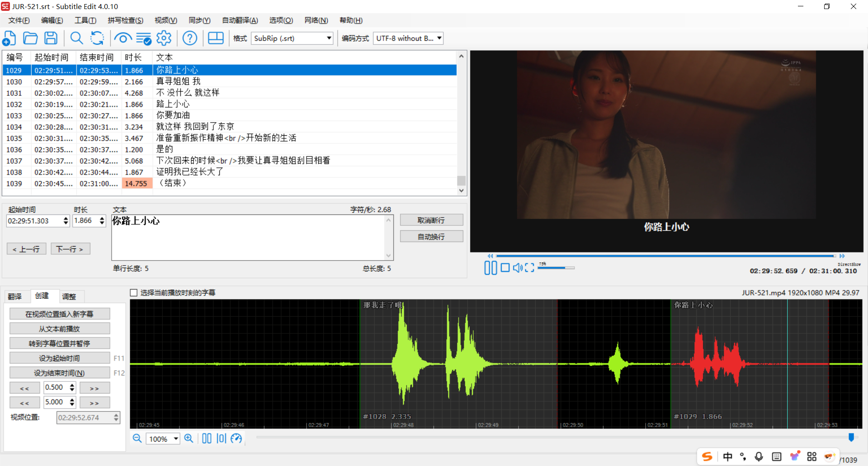Create a new subtitle file icon
The height and width of the screenshot is (466, 868).
(9, 38)
